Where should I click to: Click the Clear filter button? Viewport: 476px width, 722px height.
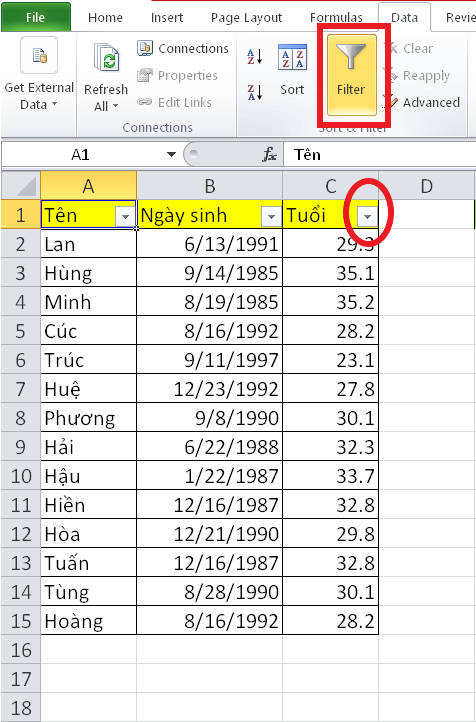point(408,48)
